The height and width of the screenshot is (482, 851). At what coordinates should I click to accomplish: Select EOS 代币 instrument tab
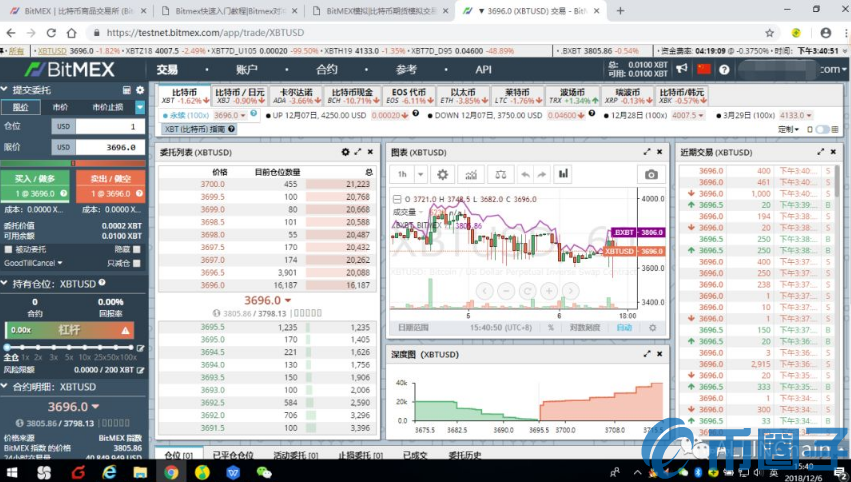[409, 96]
